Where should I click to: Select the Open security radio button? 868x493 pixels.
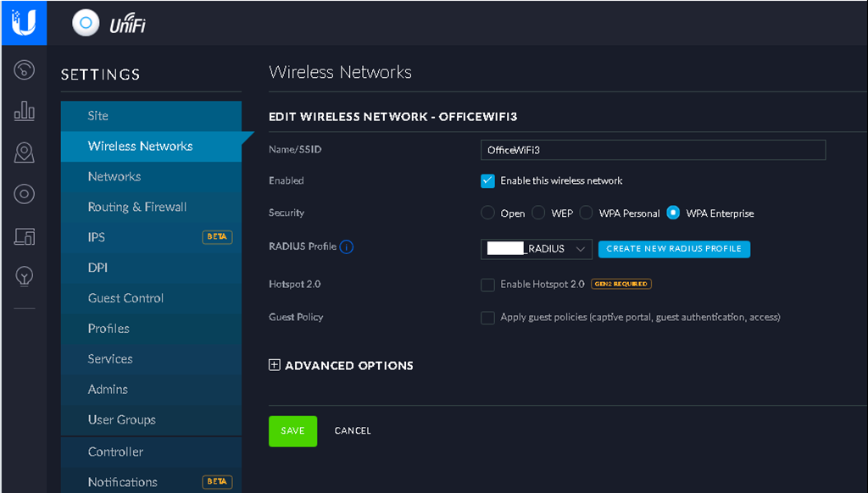click(487, 213)
